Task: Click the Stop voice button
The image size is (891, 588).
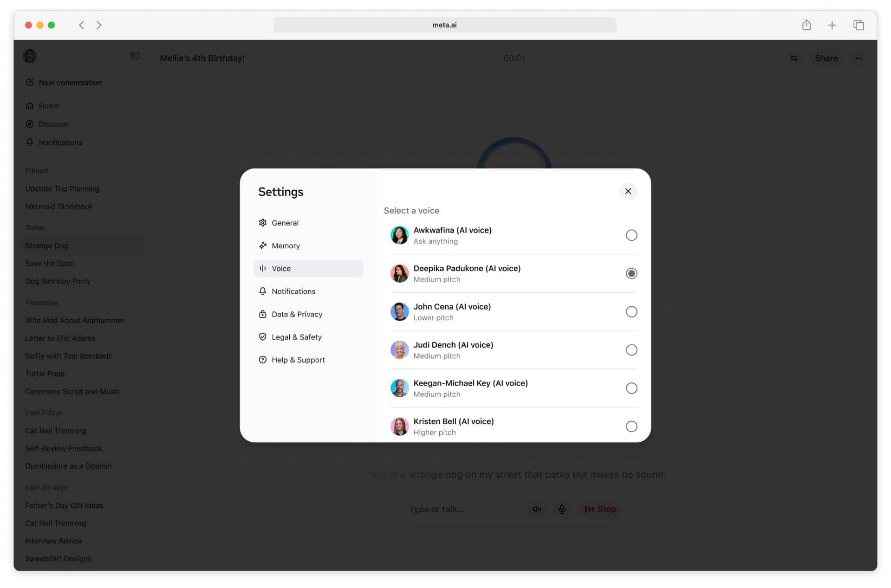Action: (600, 509)
